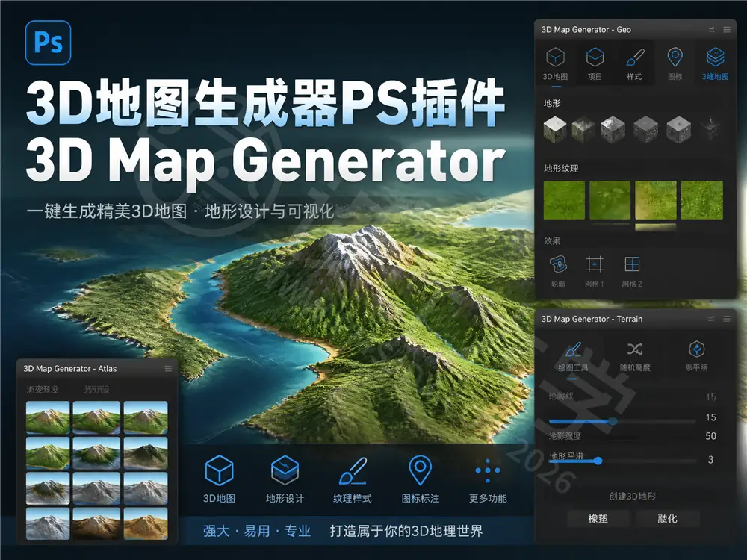
Task: Choose the first green texture under 地形纹理
Action: tap(564, 200)
